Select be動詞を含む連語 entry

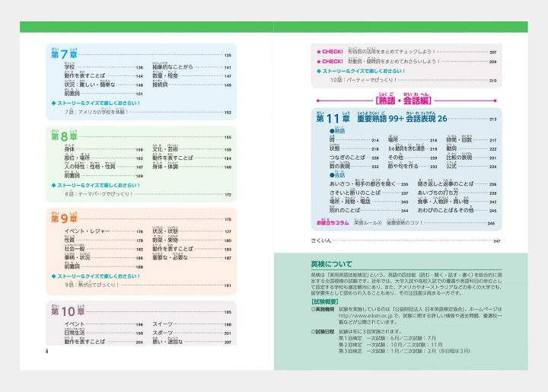(x=416, y=149)
